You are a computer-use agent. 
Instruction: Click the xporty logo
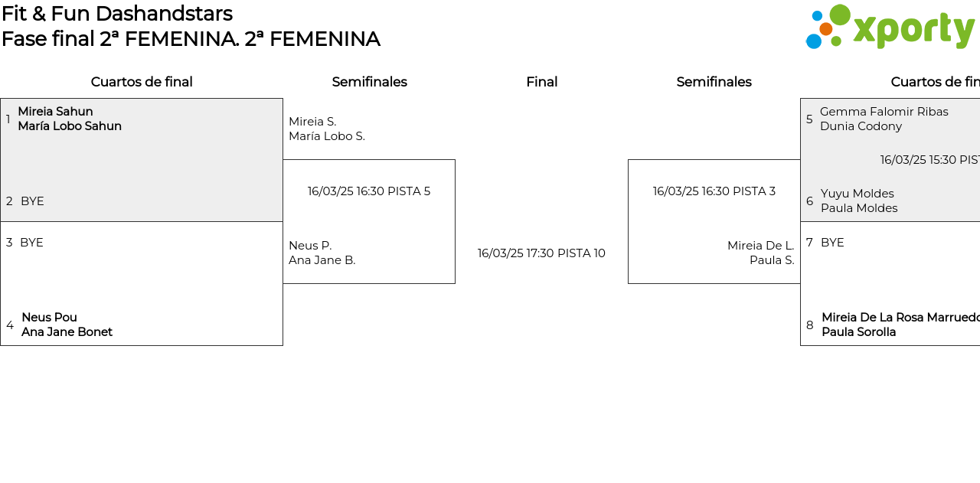890,28
